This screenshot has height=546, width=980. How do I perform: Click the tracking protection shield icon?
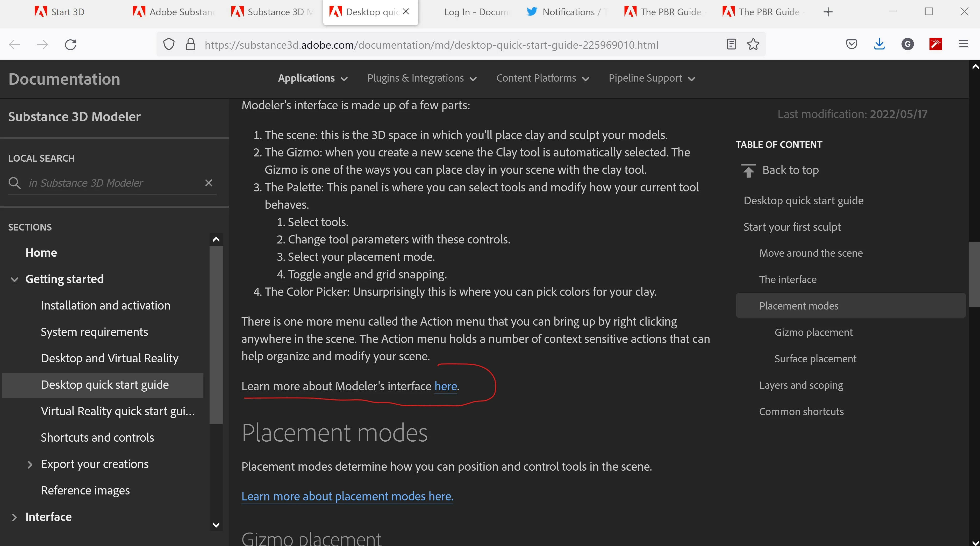169,45
